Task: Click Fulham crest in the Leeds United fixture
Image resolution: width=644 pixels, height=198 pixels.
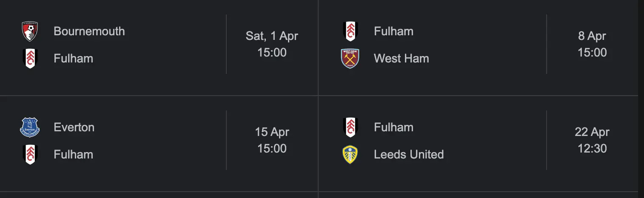Action: pyautogui.click(x=350, y=127)
